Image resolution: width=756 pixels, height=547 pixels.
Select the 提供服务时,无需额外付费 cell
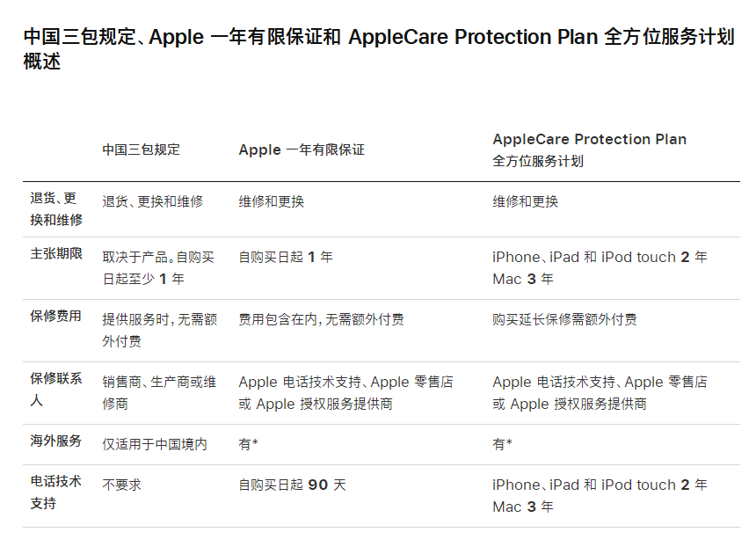[x=159, y=330]
